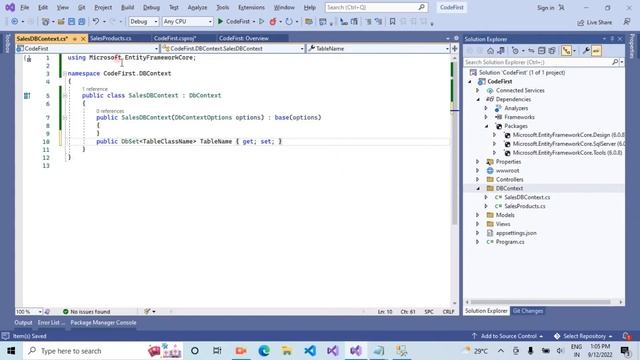
Task: Click search magnifier in Solution Explorer
Action: click(615, 62)
